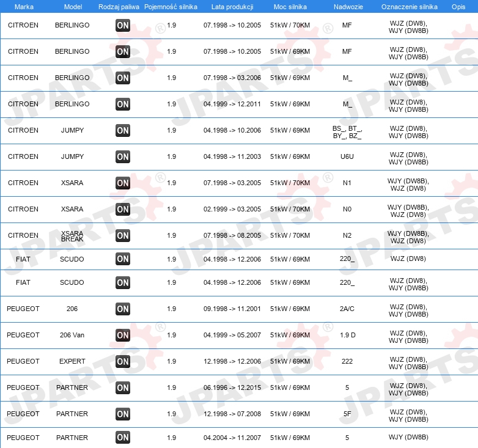Click the ON icon for Partner 04.2004 -> 11.2007
Image resolution: width=478 pixels, height=448 pixels.
point(123,438)
